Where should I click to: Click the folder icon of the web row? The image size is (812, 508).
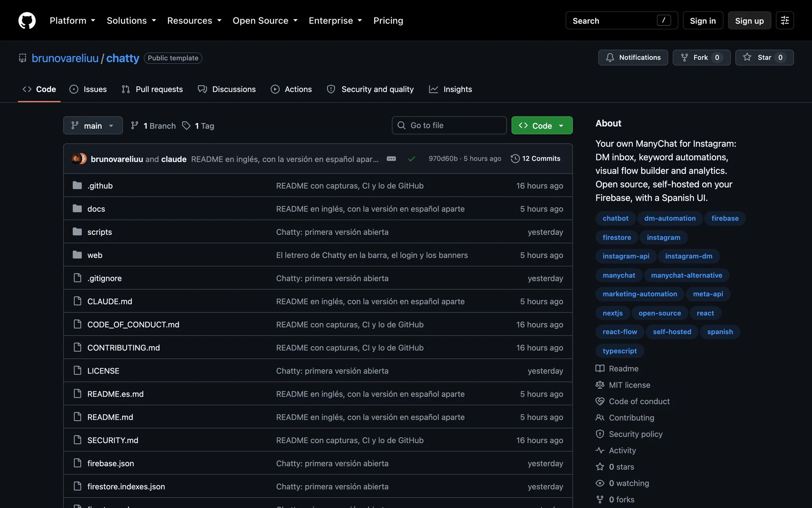77,255
